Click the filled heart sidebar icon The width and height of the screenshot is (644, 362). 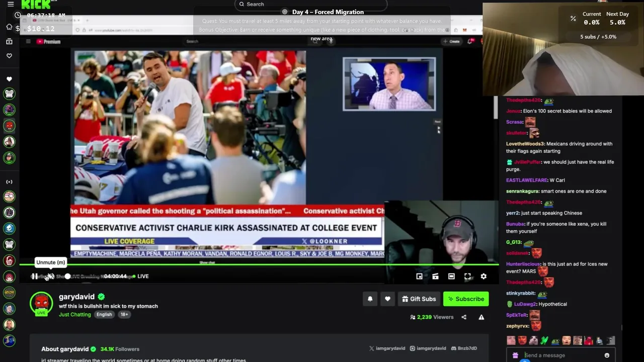[x=9, y=79]
